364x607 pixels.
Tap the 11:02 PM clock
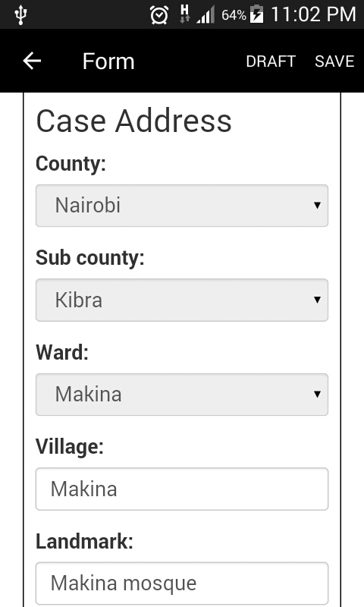313,14
